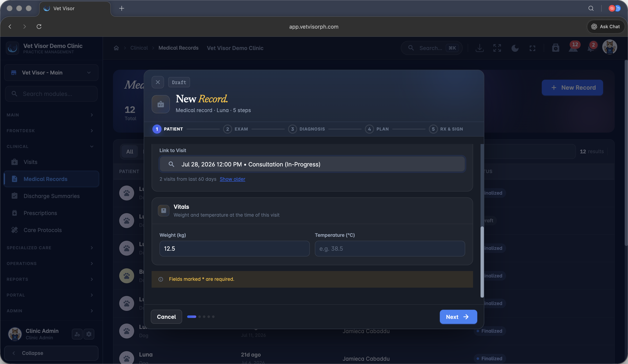Expand the FRONTDESK sidebar section
Image resolution: width=628 pixels, height=364 pixels.
coord(50,131)
